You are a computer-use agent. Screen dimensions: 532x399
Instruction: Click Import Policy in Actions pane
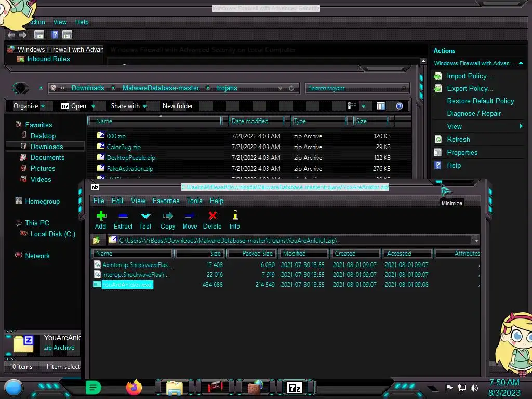point(469,76)
